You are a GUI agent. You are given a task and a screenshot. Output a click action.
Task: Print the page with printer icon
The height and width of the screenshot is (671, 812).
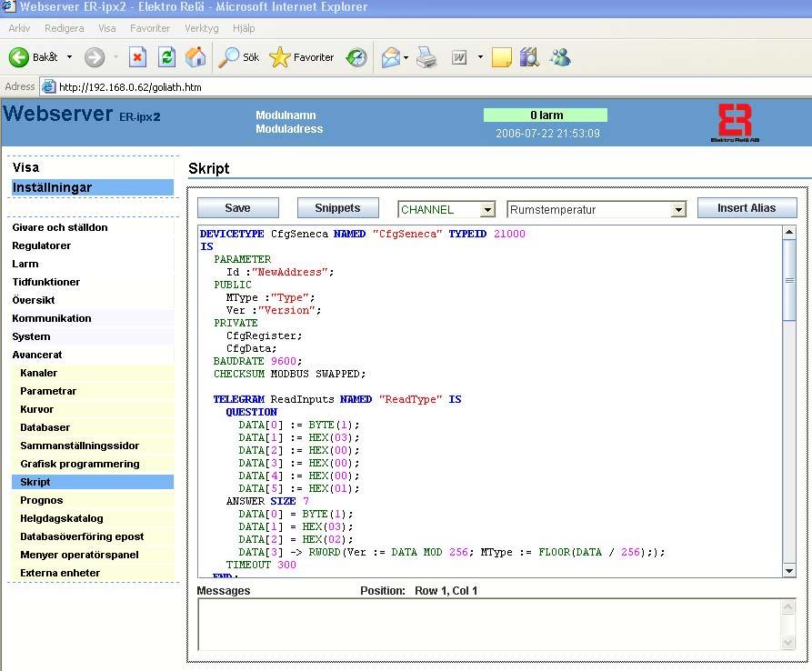[426, 57]
